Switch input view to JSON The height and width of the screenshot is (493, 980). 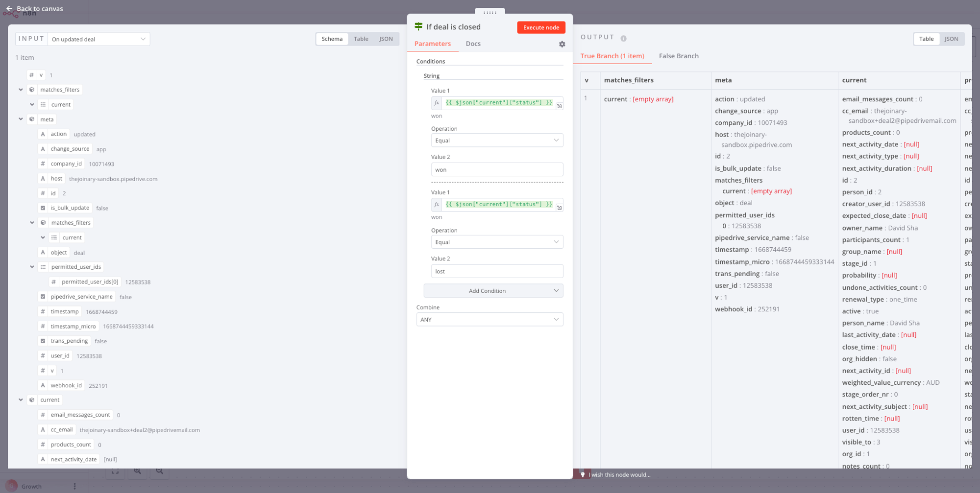pos(386,39)
